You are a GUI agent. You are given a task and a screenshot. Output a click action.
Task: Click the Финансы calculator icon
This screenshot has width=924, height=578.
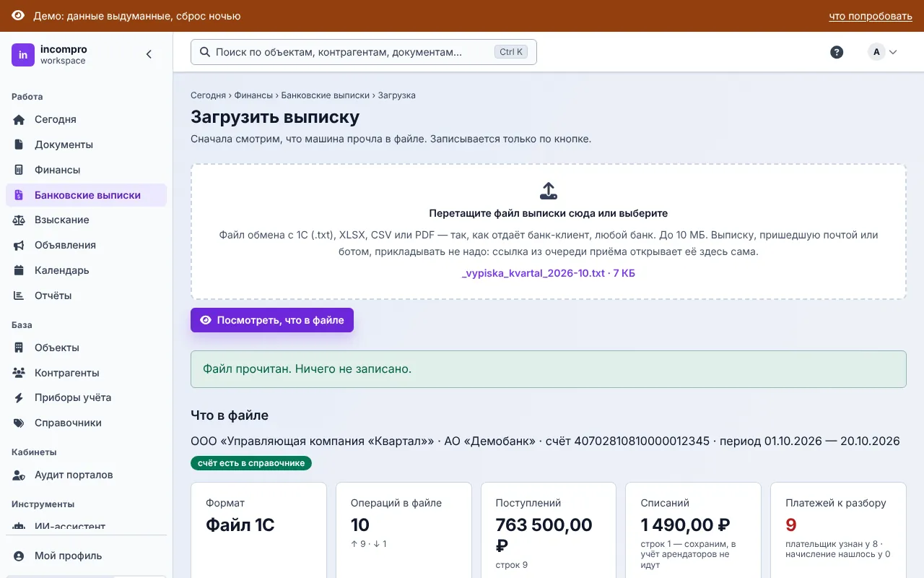pyautogui.click(x=19, y=170)
